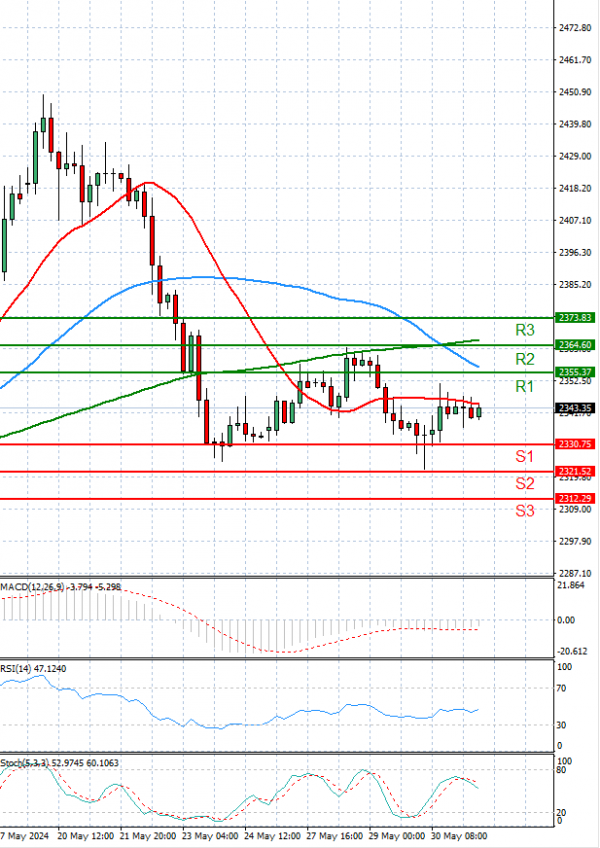Click the 20 May 12:00 time label
The height and width of the screenshot is (848, 600).
pos(85,836)
